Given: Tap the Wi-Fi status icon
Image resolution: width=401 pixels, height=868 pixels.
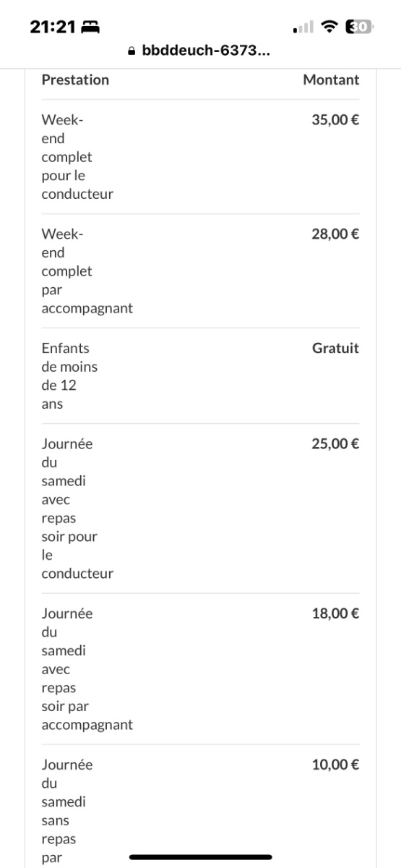Looking at the screenshot, I should [x=331, y=27].
